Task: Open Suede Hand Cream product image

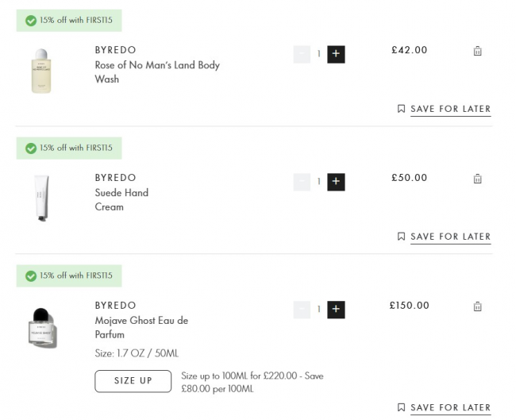Action: coord(41,198)
